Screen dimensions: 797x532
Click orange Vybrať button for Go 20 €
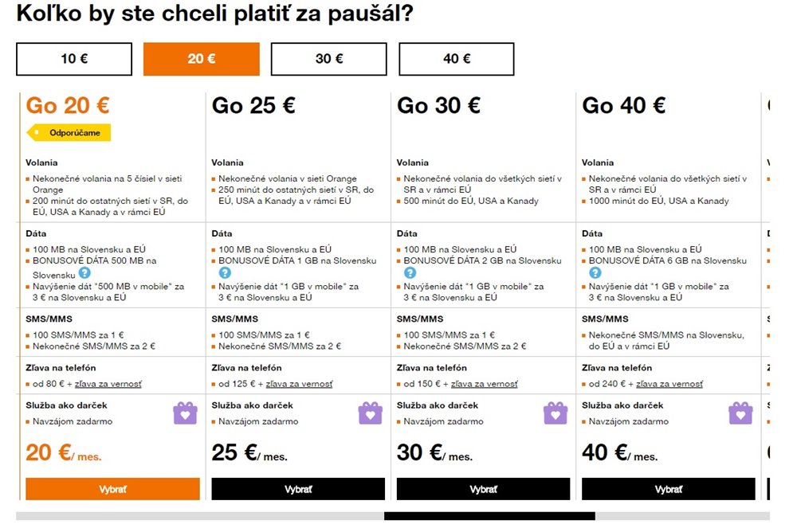click(x=113, y=489)
